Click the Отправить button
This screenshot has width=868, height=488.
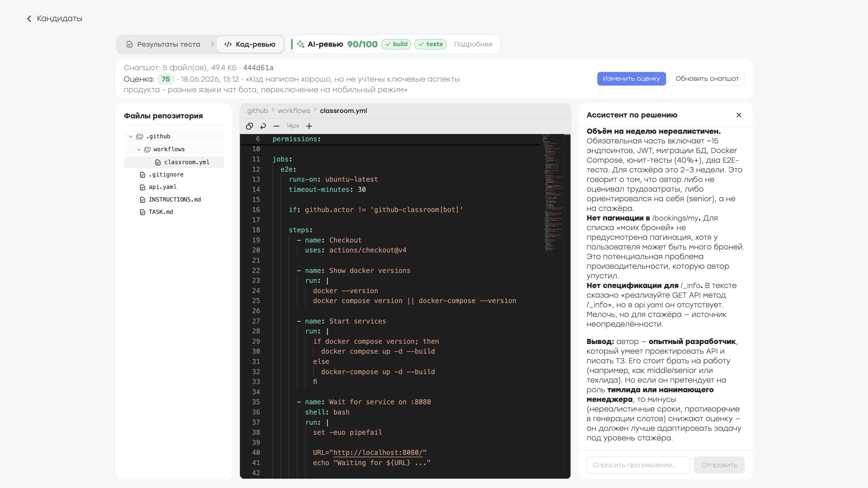719,465
